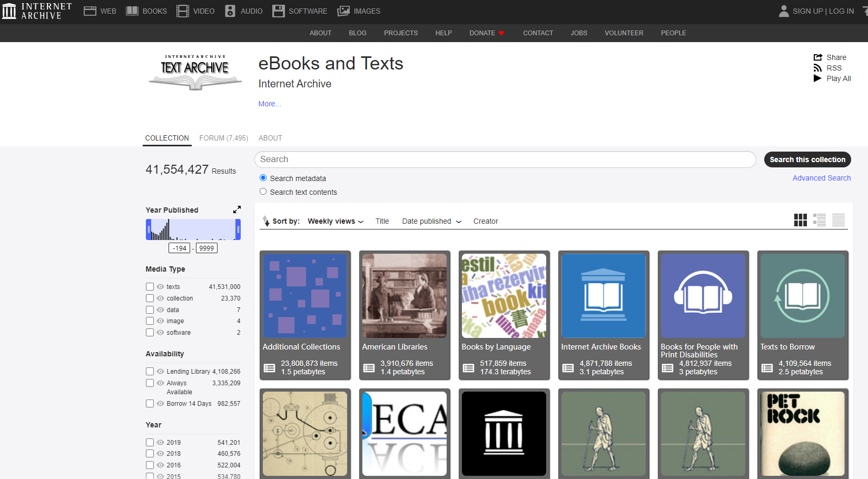
Task: Select the Search text contents radio button
Action: (263, 192)
